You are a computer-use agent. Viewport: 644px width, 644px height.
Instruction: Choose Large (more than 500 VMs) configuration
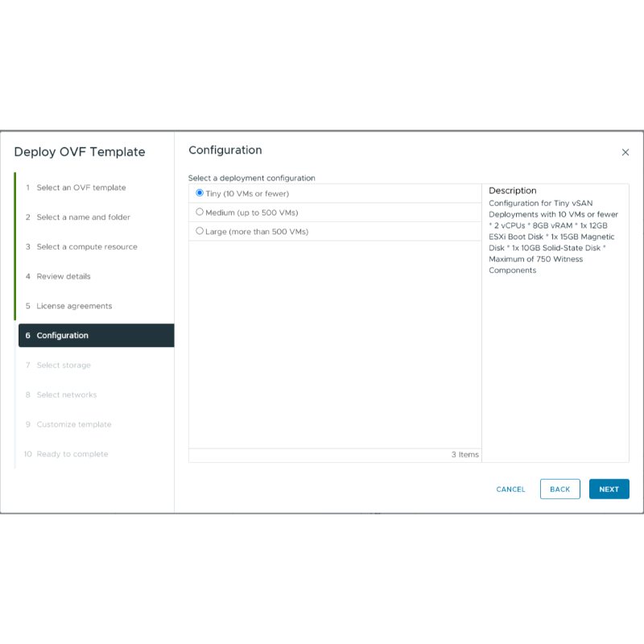(200, 232)
